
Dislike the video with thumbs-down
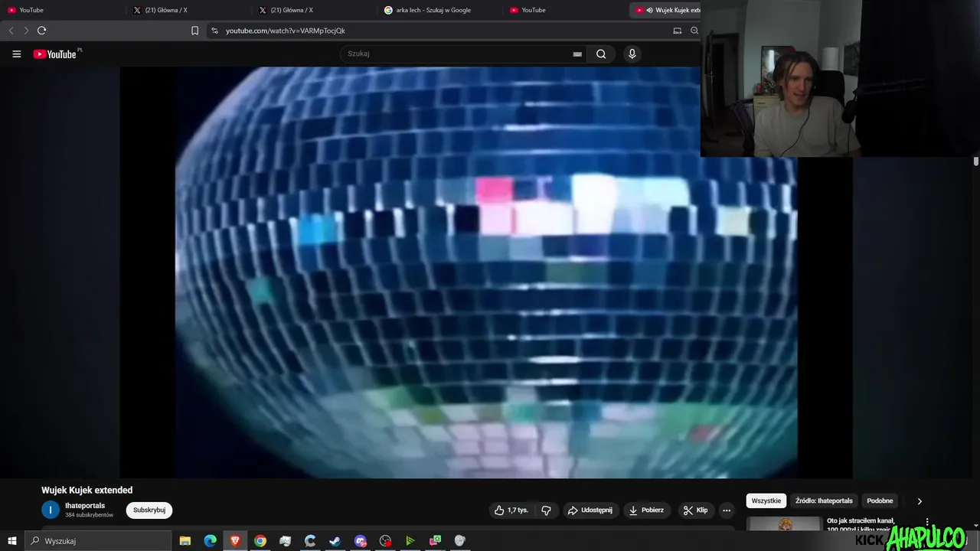[x=546, y=510]
